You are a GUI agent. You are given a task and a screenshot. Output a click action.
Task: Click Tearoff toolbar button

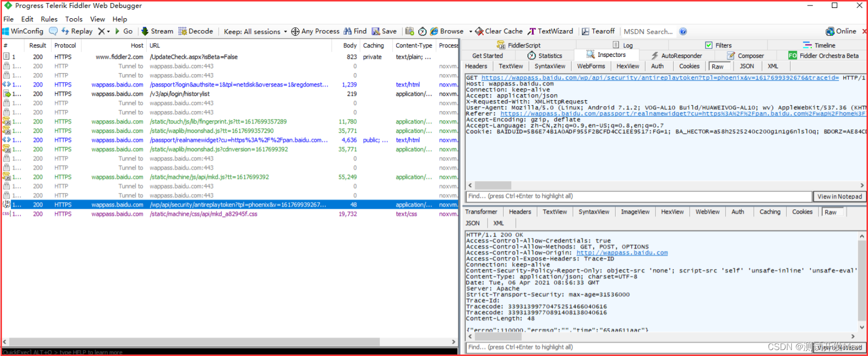[598, 31]
